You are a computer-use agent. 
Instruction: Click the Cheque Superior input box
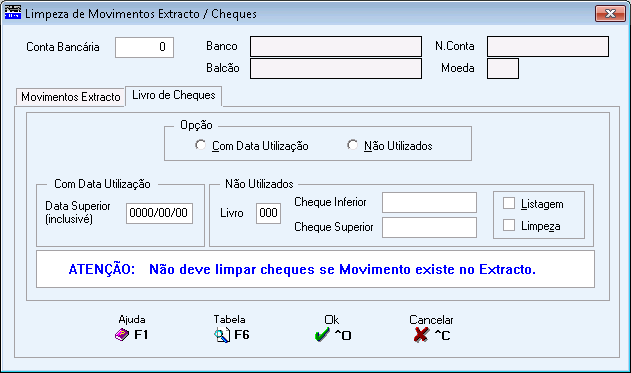(x=429, y=227)
